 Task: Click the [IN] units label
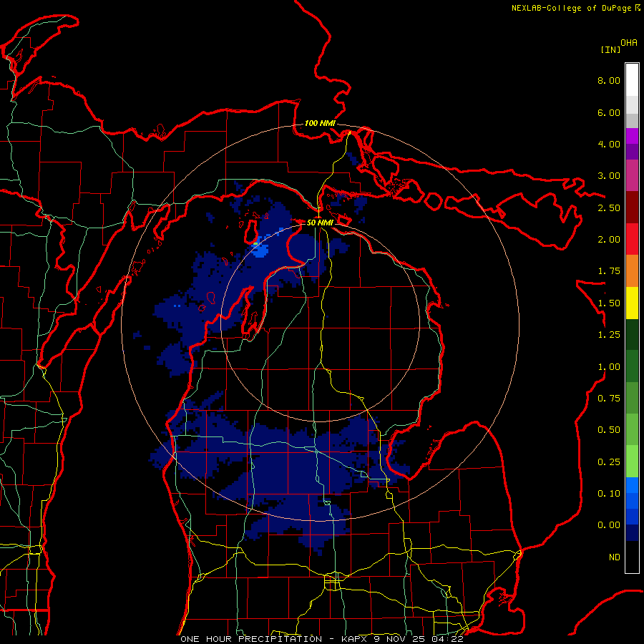610,49
